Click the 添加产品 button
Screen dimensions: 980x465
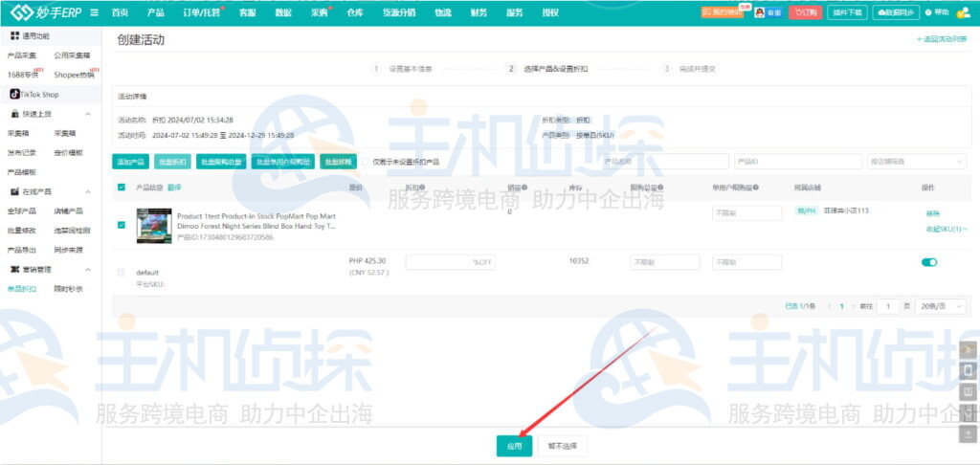(130, 162)
